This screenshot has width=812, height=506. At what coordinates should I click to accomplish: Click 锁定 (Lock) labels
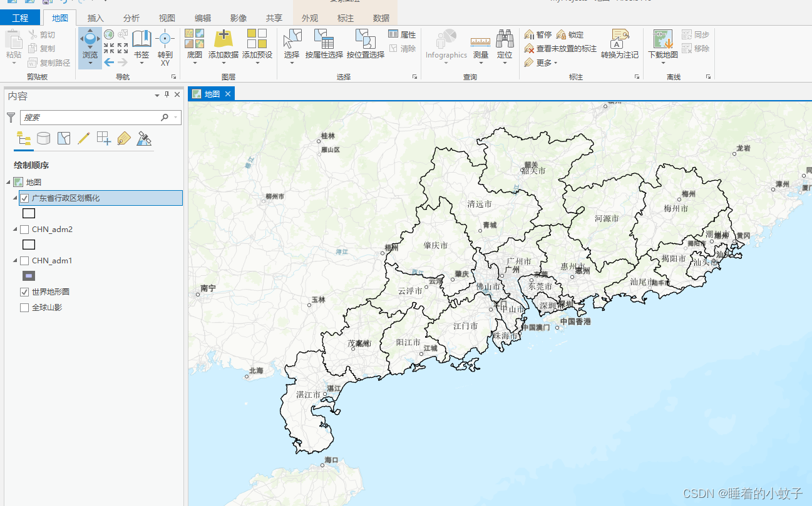tap(570, 35)
